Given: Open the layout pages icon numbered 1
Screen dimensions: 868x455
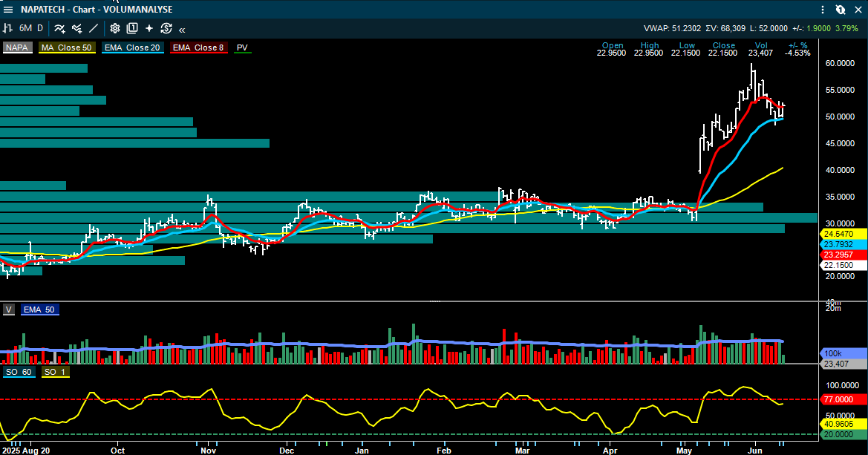Looking at the screenshot, I should click(x=132, y=28).
